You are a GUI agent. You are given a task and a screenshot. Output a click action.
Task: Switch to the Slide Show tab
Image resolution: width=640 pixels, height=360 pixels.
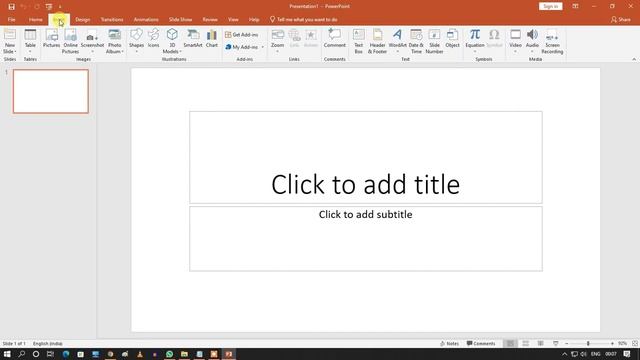coord(180,20)
